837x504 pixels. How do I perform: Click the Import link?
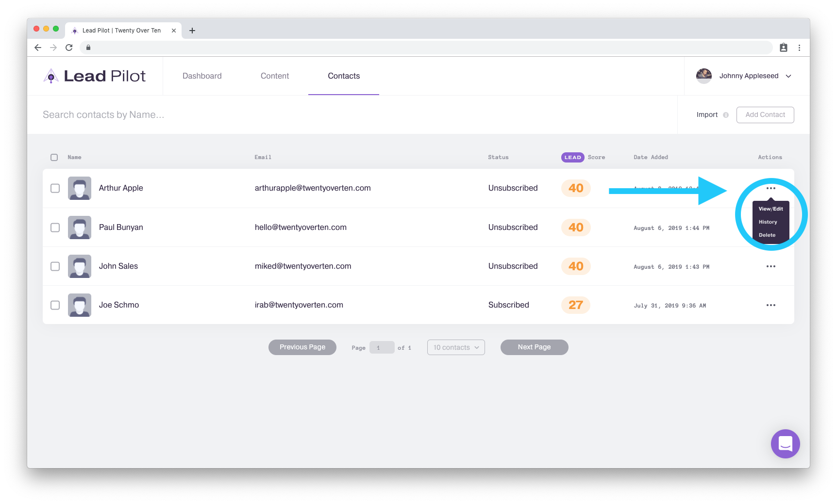pyautogui.click(x=707, y=115)
